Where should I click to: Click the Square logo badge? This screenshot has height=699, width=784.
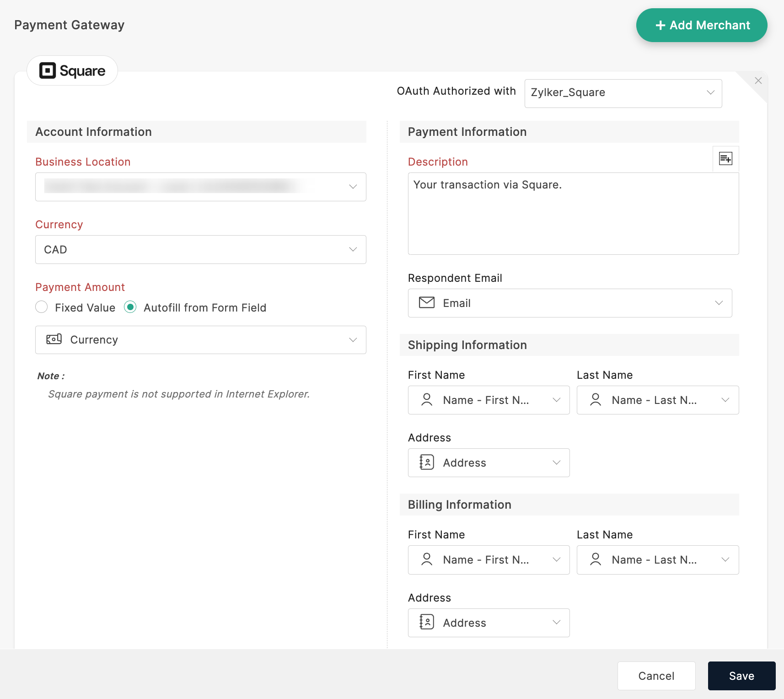tap(72, 71)
